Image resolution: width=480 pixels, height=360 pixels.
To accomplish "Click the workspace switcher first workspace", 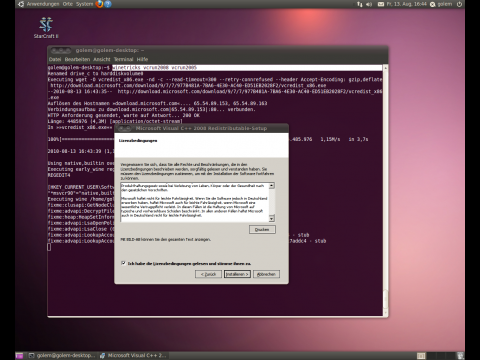I will click(421, 356).
